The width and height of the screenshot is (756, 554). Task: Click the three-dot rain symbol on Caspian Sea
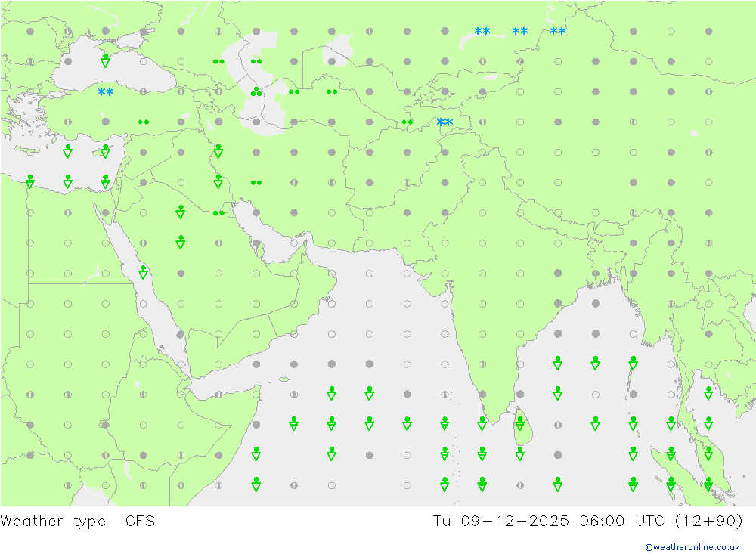point(256,92)
